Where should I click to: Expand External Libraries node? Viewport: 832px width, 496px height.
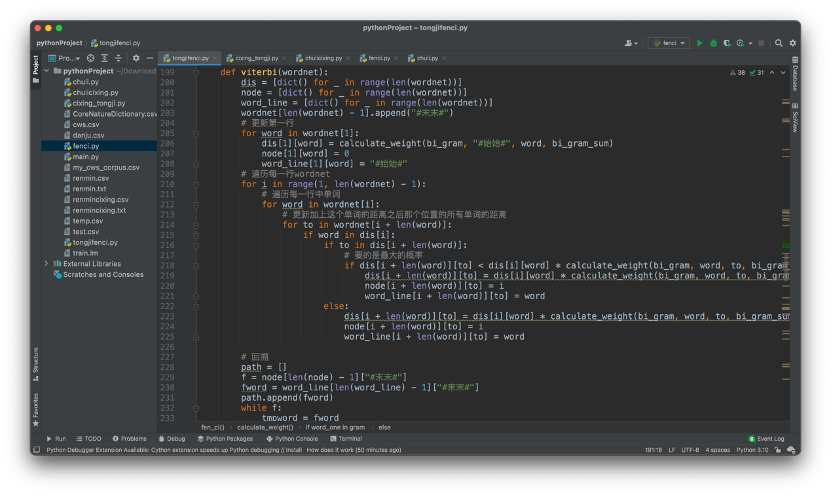pyautogui.click(x=47, y=263)
